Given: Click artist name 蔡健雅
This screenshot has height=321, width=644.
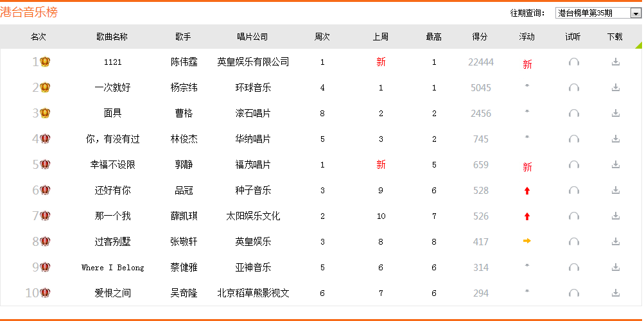Looking at the screenshot, I should click(x=184, y=267).
